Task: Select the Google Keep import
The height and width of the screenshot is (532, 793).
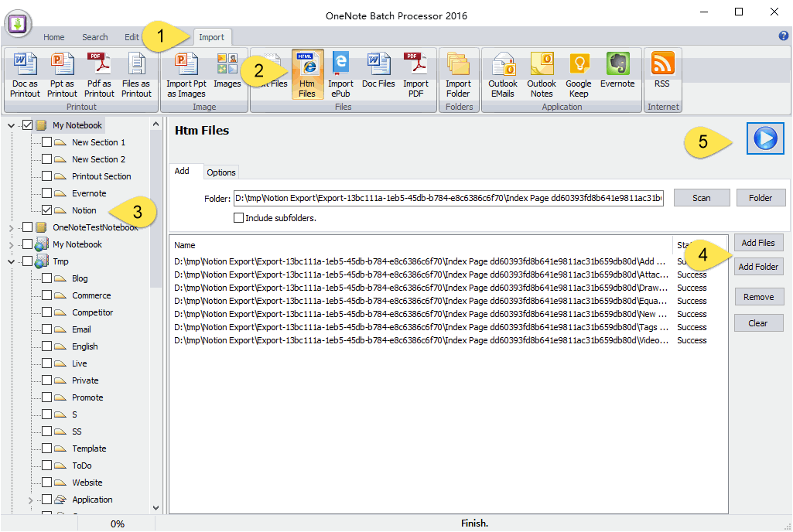Action: point(579,75)
